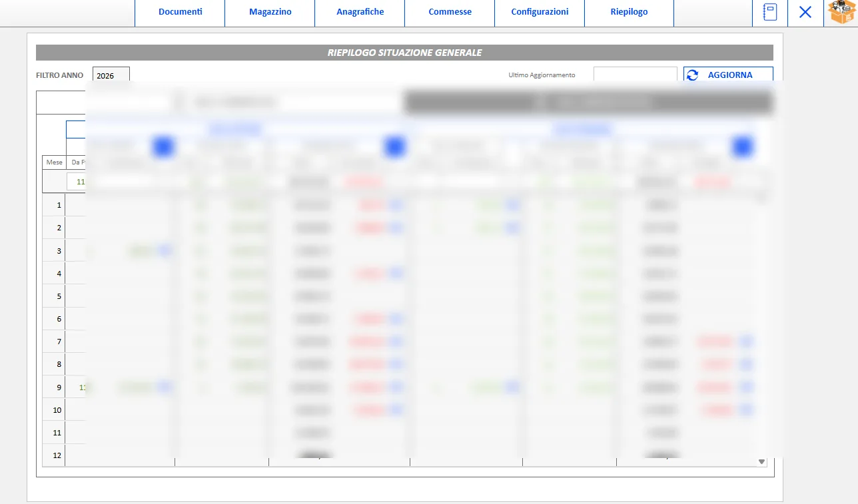Open the Documenti menu
The width and height of the screenshot is (858, 504).
pos(180,13)
